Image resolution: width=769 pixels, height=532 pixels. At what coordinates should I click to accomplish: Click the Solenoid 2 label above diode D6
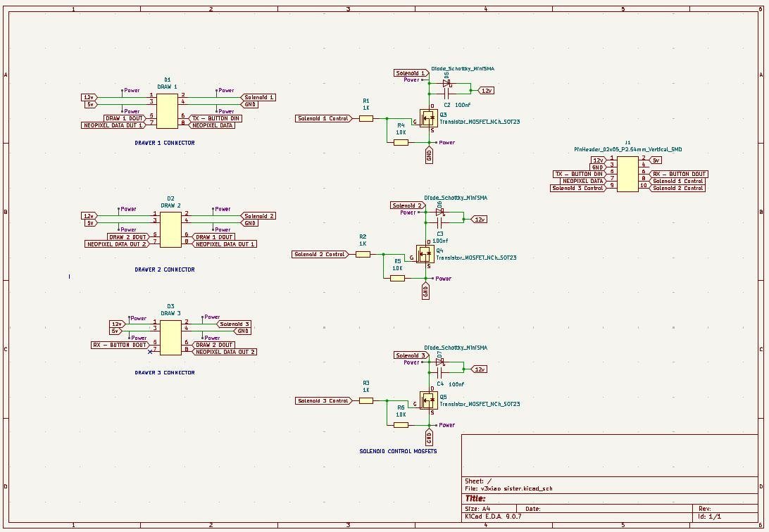click(x=408, y=205)
